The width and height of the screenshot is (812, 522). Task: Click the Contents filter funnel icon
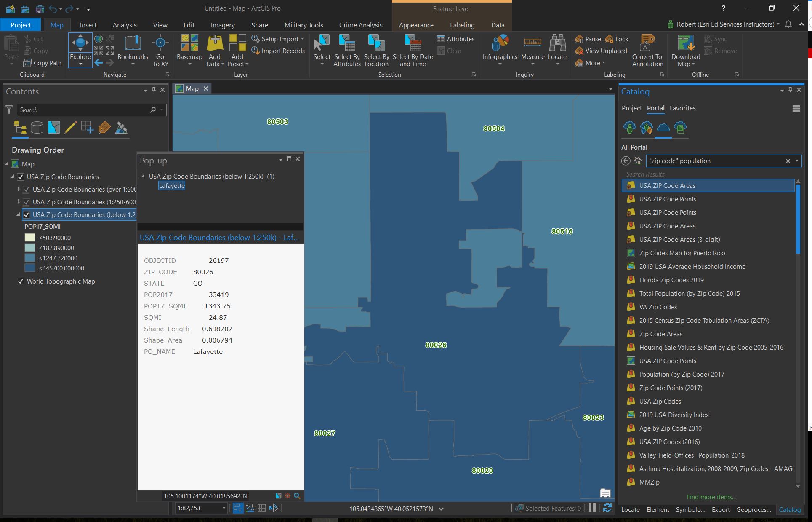coord(9,110)
